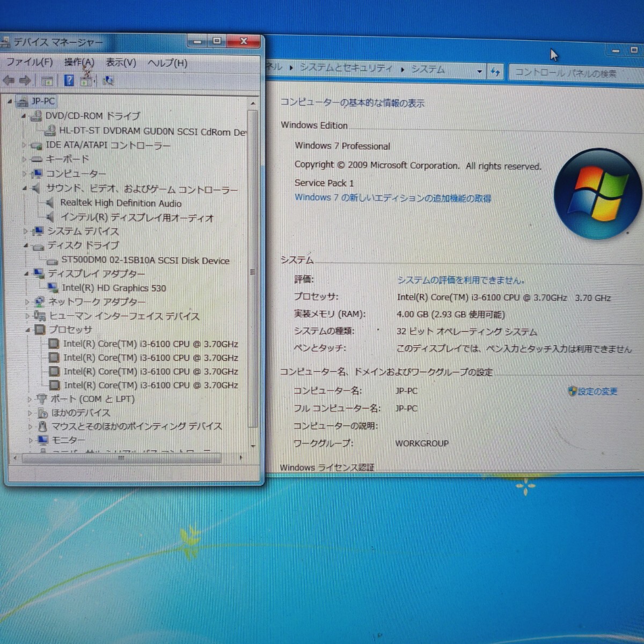
Task: Select the first Intel Core i3-6100 processor entry
Action: (x=150, y=344)
